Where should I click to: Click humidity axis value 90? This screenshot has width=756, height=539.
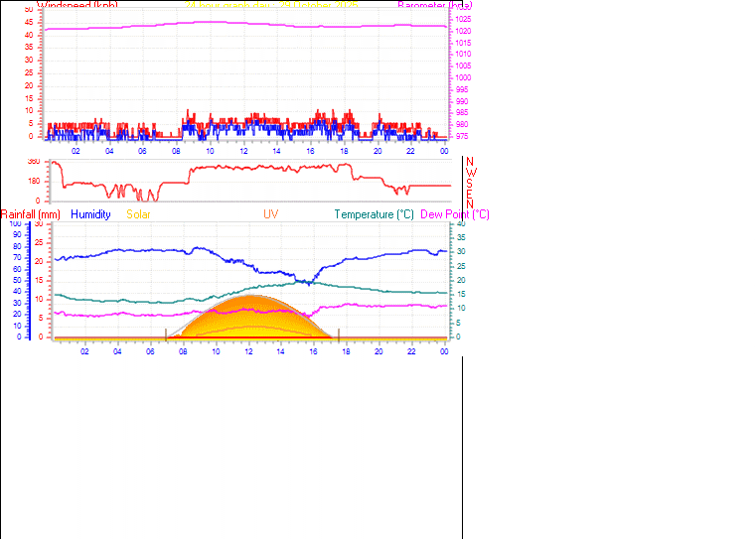[17, 234]
